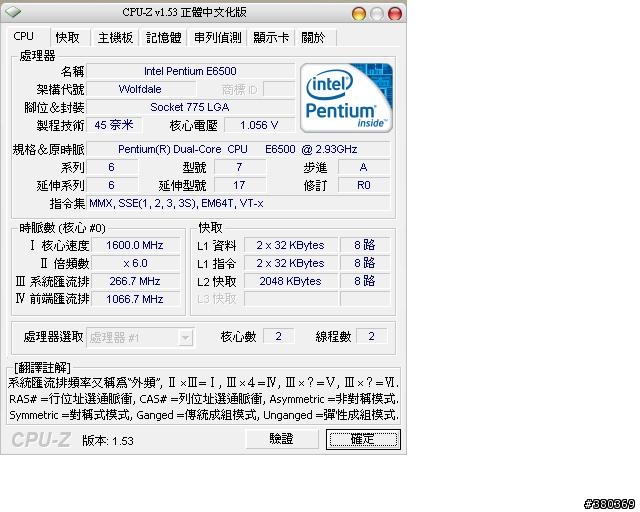
Task: Click the CPU-Z app icon in title bar
Action: (x=13, y=12)
